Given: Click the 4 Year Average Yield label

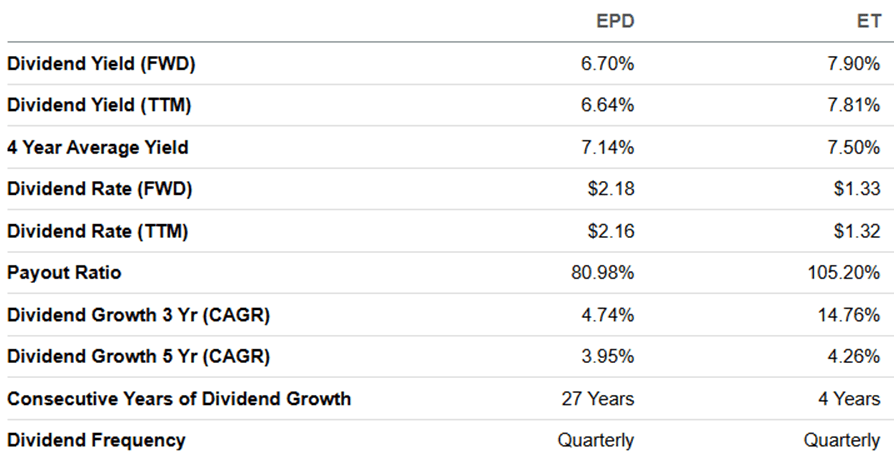Looking at the screenshot, I should pos(98,147).
